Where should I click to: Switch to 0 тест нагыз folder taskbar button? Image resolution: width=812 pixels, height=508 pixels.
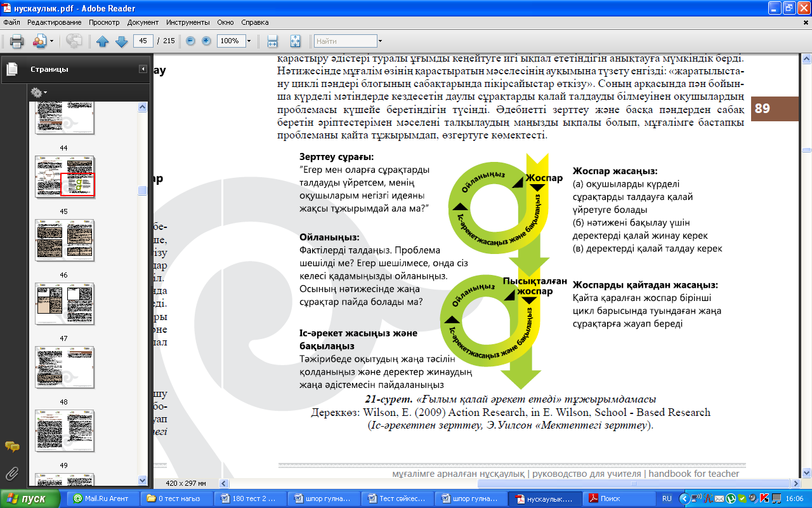175,498
